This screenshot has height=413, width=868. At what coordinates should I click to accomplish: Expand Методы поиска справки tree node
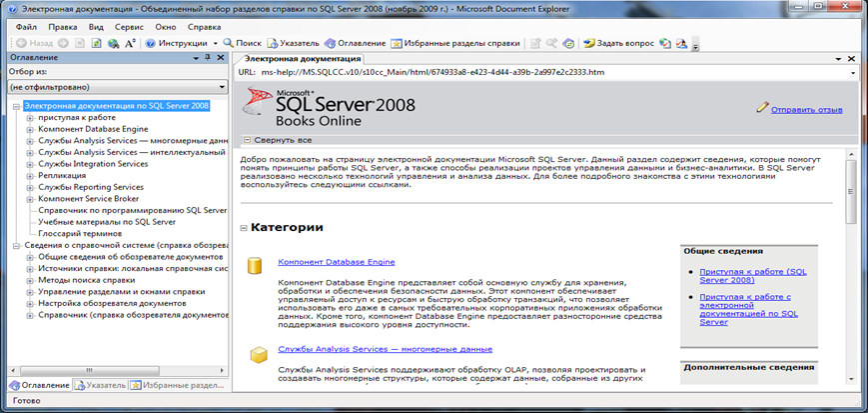30,280
